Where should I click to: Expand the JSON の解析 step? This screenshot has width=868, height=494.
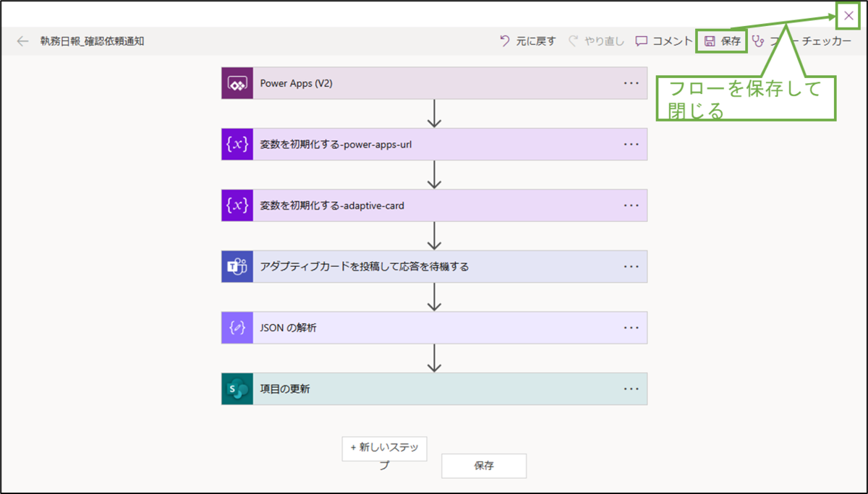[434, 328]
